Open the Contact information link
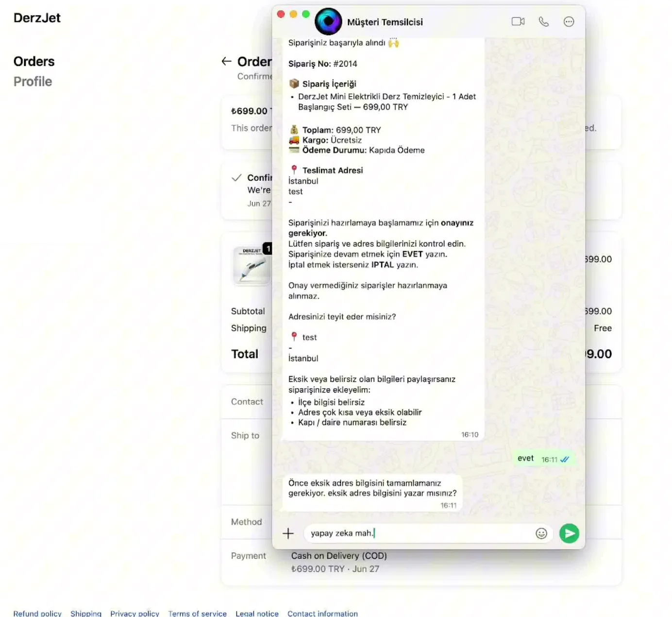The width and height of the screenshot is (672, 617). click(x=322, y=613)
